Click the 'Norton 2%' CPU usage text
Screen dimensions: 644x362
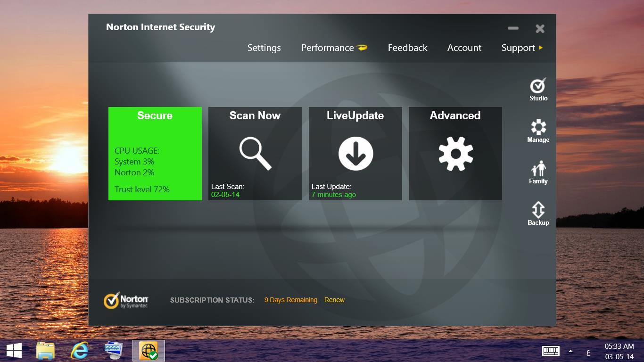coord(134,173)
